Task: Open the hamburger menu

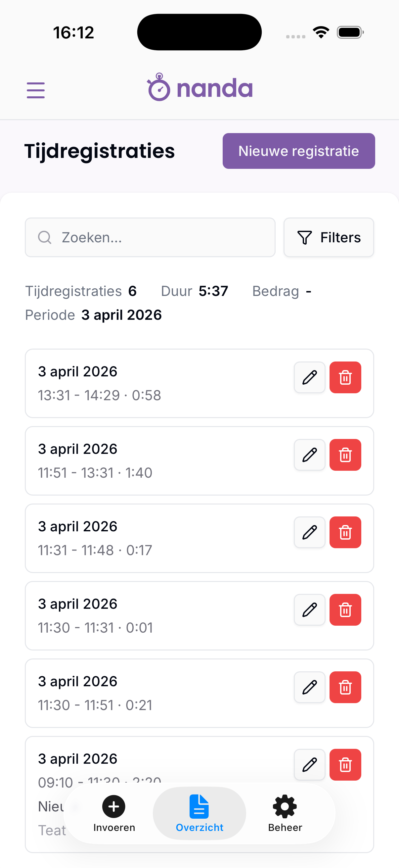Action: click(x=36, y=90)
